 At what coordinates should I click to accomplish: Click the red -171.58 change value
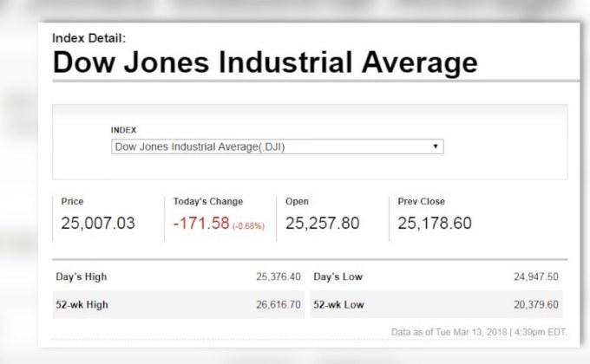(x=201, y=224)
